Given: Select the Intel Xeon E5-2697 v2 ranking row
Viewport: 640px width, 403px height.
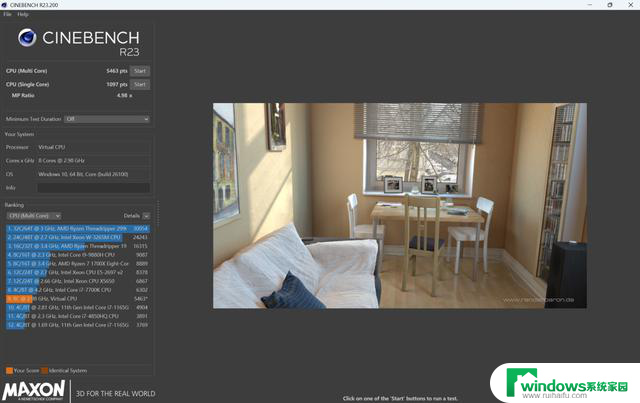Looking at the screenshot, I should point(78,272).
